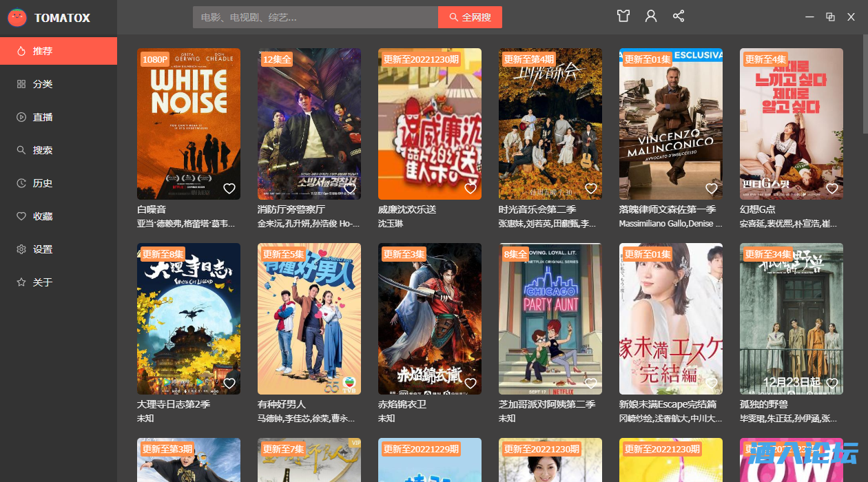Screen dimensions: 868x482
Task: Click the TOMATOX tomato logo
Action: [17, 18]
